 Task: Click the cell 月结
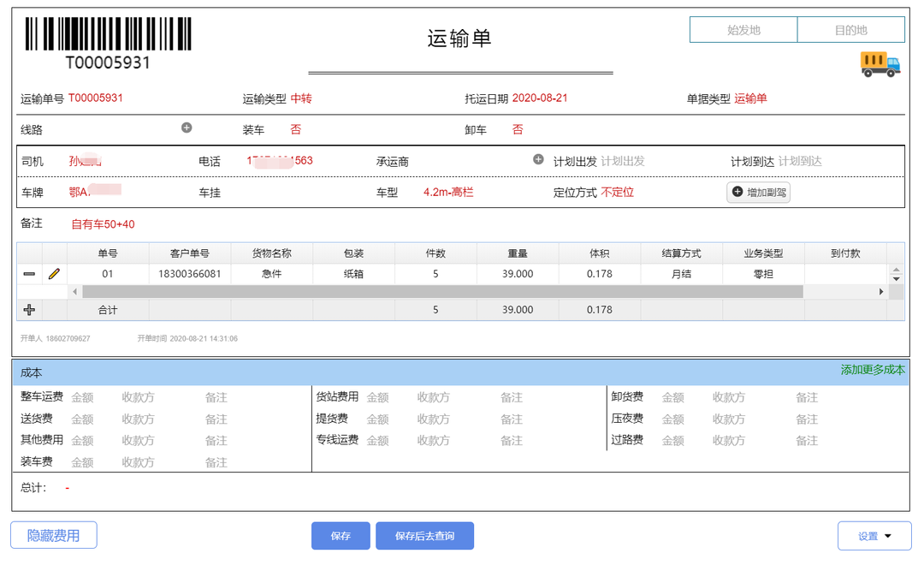pyautogui.click(x=681, y=274)
